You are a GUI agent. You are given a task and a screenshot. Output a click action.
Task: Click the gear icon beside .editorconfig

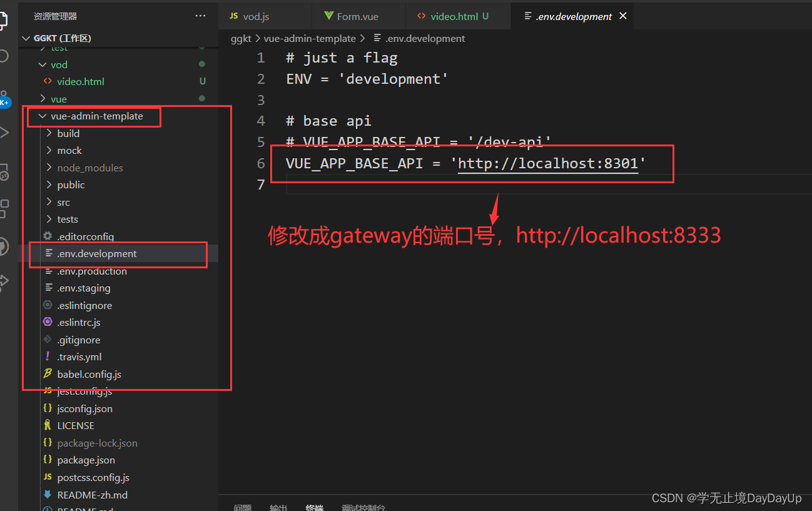pos(48,236)
